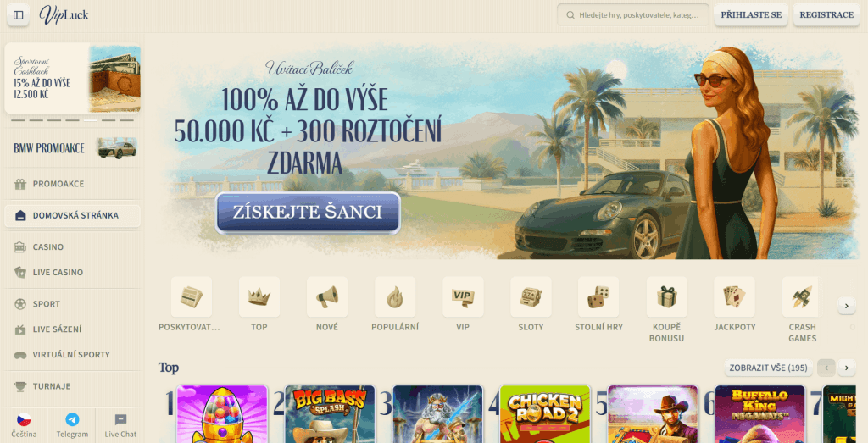Show next Top games using right arrow

(847, 368)
